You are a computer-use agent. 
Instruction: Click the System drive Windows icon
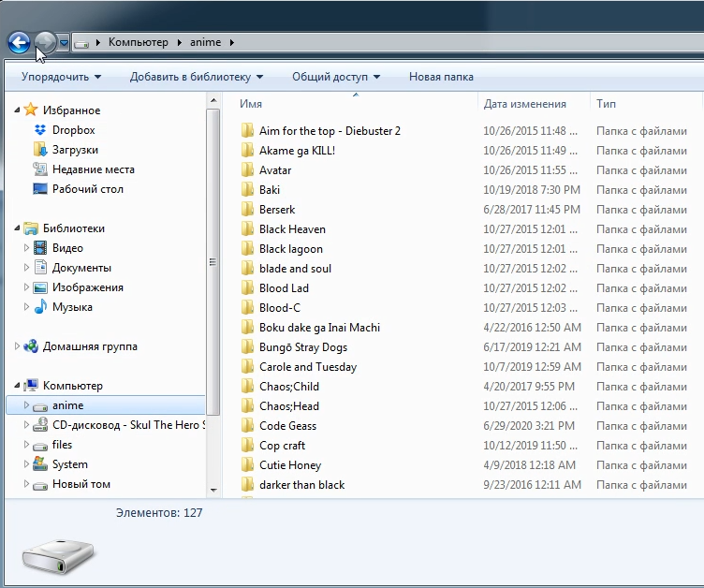pos(40,464)
